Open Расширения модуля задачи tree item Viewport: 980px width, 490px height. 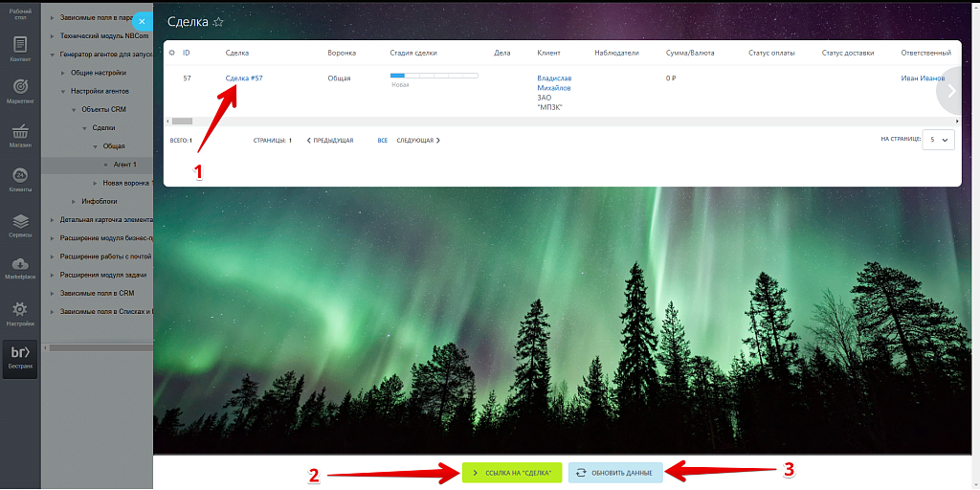[103, 275]
